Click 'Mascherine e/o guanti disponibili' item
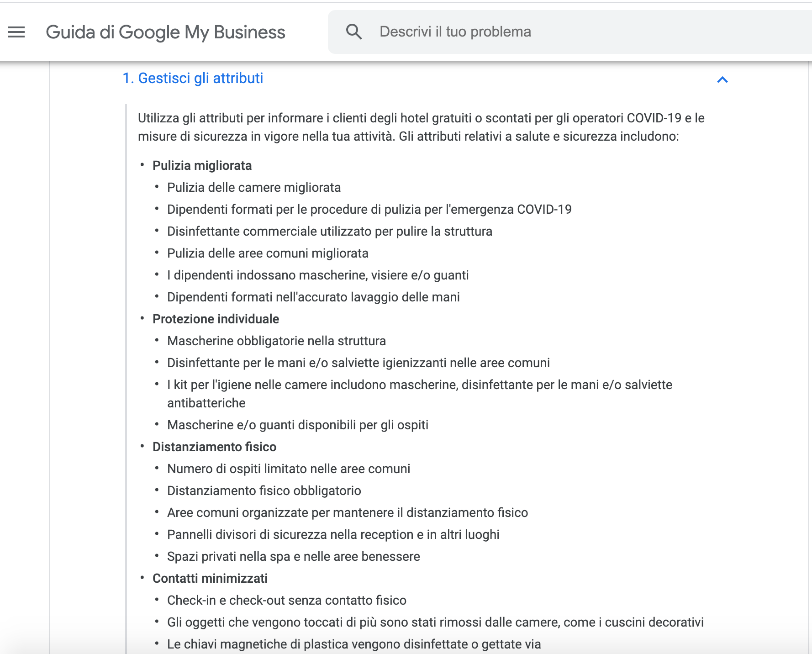Image resolution: width=812 pixels, height=654 pixels. point(297,425)
